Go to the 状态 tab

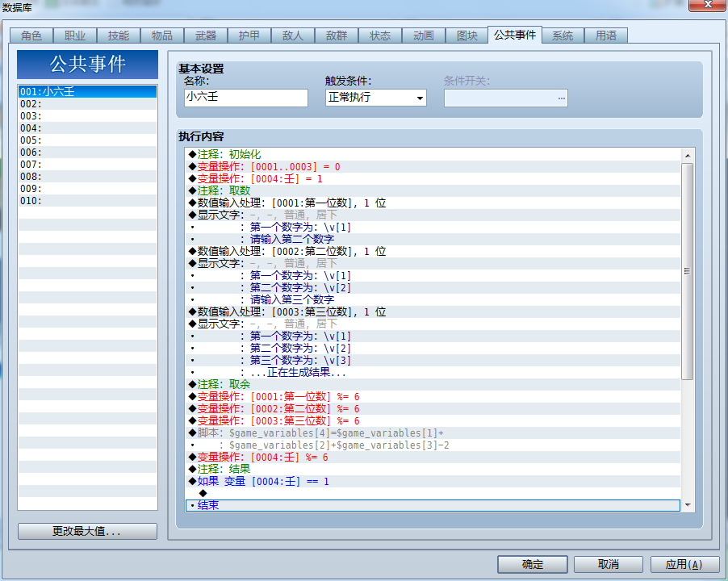point(380,36)
